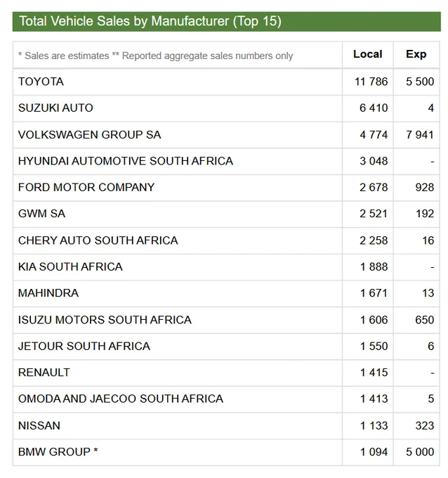This screenshot has height=478, width=448.
Task: Click the table title 'Total Vehicle Sales by Manufacturer (Top 15)'
Action: pos(150,21)
